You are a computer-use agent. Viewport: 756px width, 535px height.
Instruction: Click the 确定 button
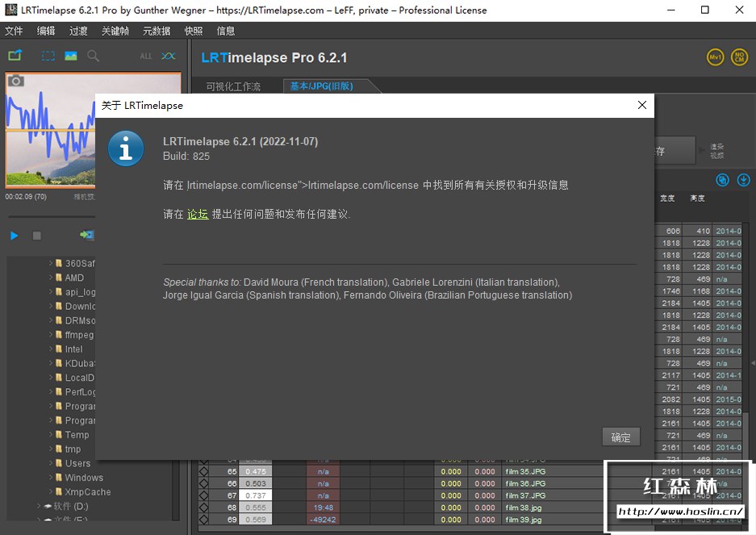click(621, 437)
